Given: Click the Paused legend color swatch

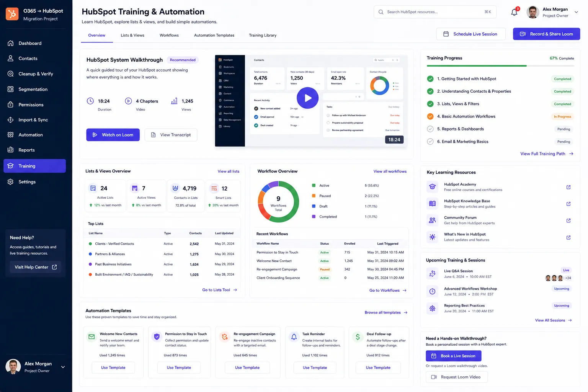Looking at the screenshot, I should click(x=314, y=196).
